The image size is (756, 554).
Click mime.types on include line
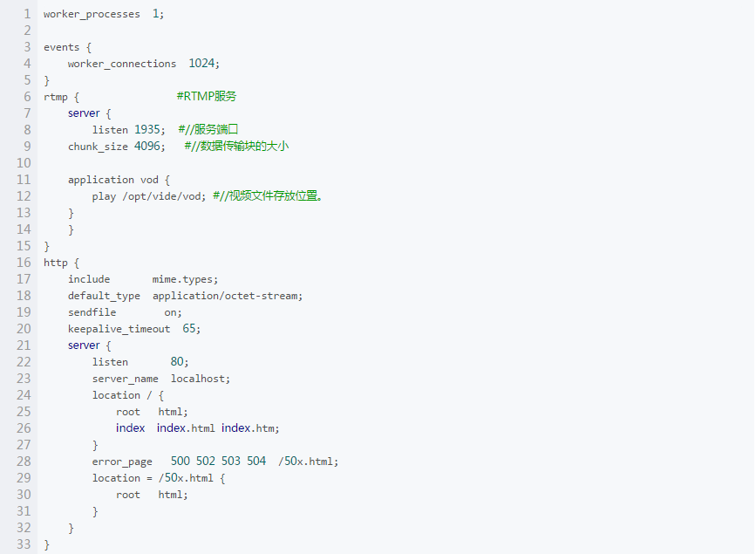[183, 279]
